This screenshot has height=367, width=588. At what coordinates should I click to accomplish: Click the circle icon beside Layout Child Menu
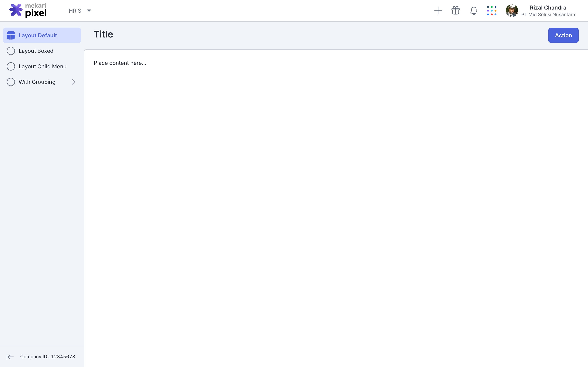pyautogui.click(x=11, y=66)
